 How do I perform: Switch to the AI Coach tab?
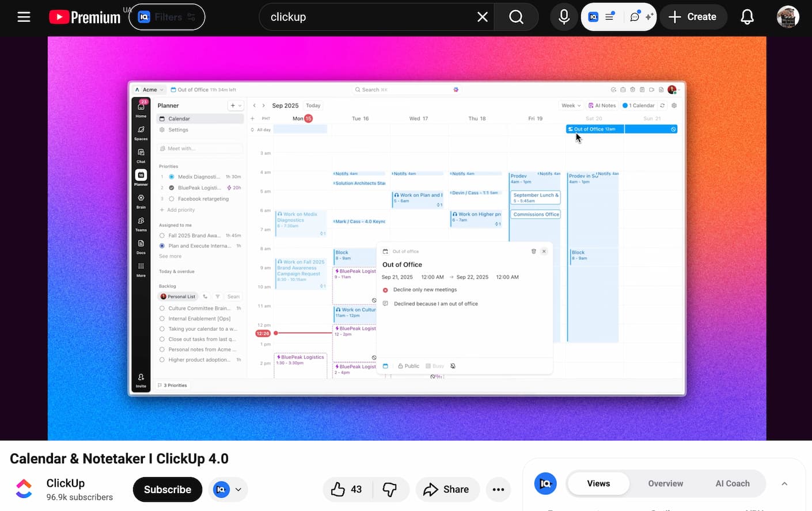point(733,483)
